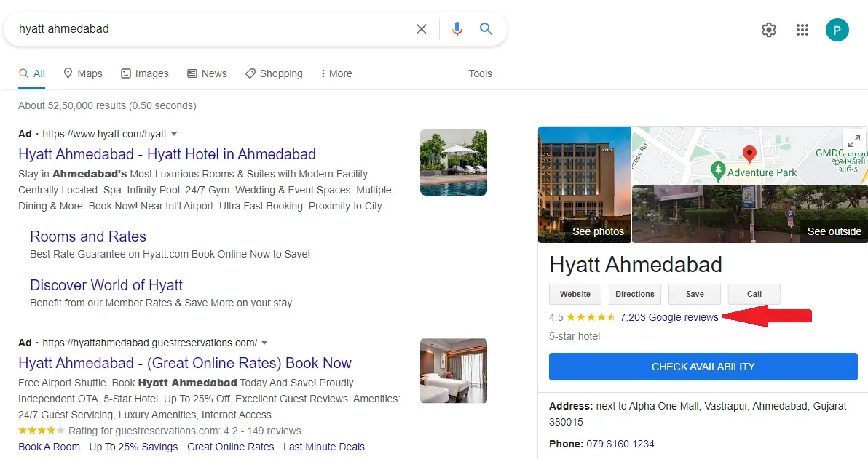Switch to the Images tab

[144, 73]
